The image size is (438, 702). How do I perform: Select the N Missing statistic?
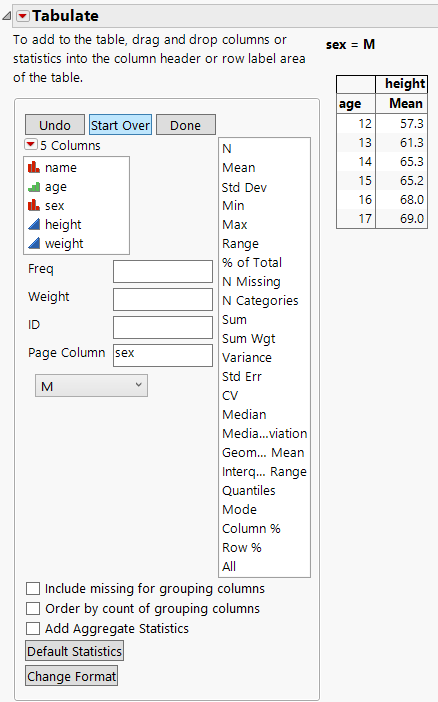251,282
